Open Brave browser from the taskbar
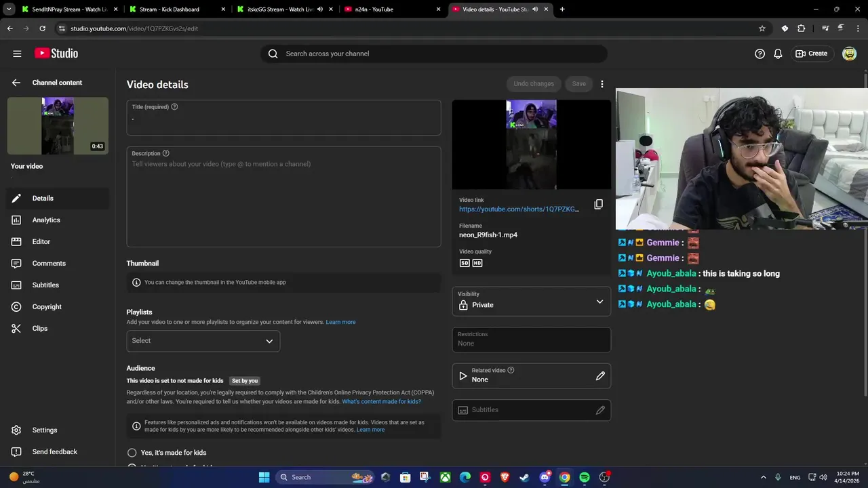 (x=505, y=477)
